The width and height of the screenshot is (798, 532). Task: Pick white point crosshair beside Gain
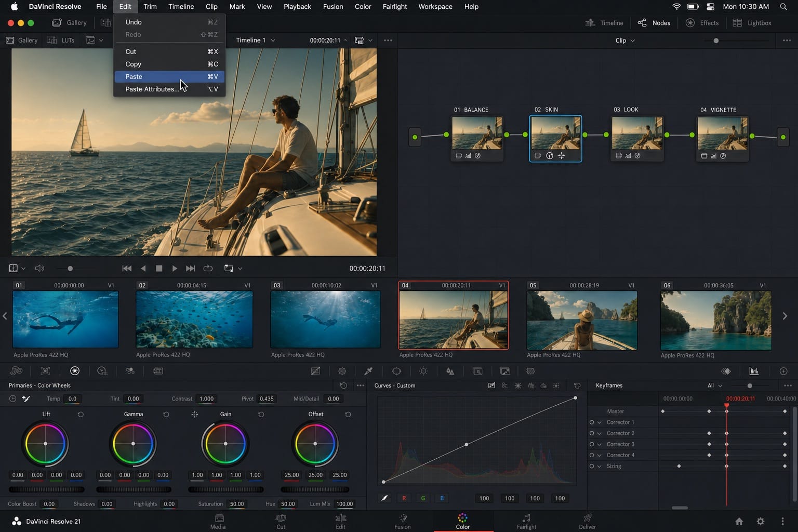click(x=195, y=414)
